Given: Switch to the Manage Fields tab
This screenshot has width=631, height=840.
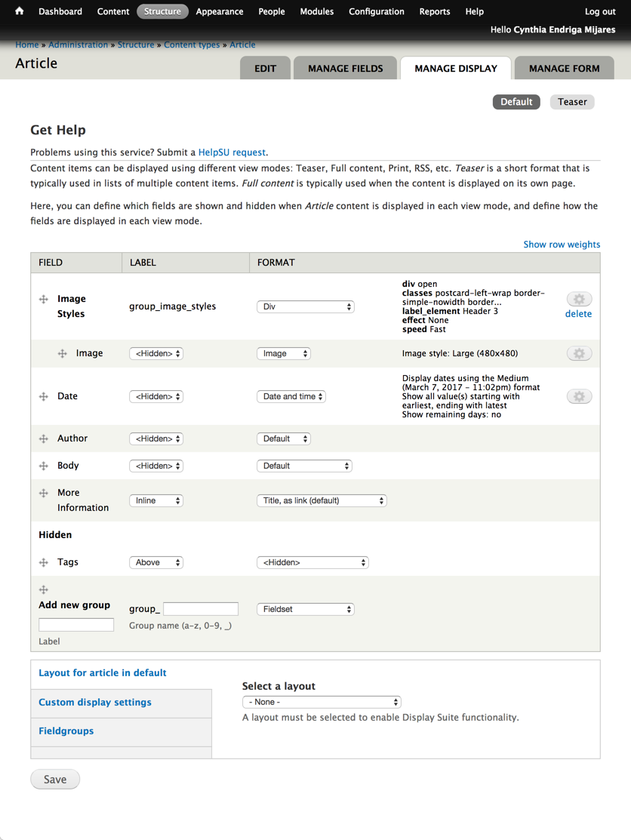Looking at the screenshot, I should pyautogui.click(x=346, y=68).
